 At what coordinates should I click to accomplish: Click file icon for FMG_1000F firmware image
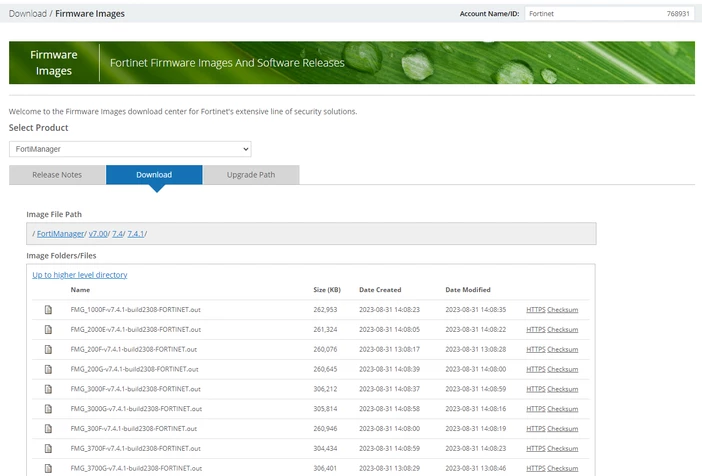click(x=48, y=309)
